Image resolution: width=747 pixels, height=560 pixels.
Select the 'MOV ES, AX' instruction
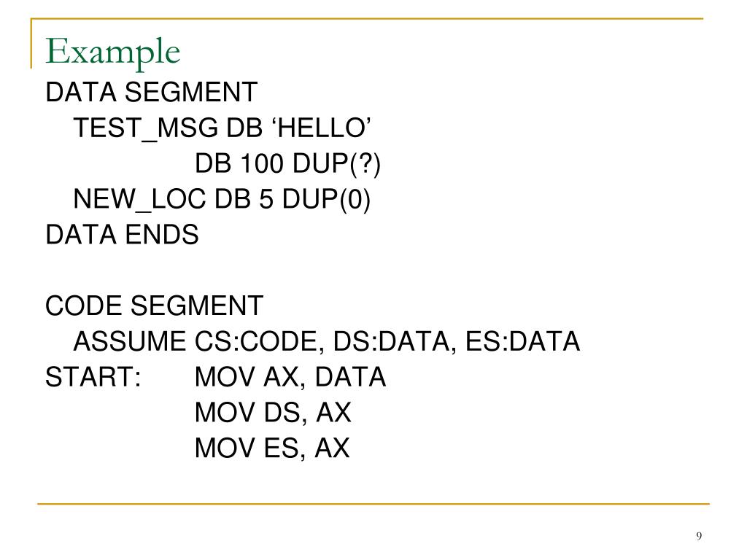(272, 448)
